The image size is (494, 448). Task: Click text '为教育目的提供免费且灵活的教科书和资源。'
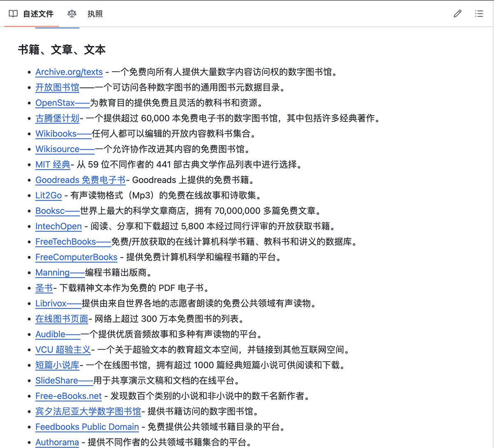(x=177, y=103)
